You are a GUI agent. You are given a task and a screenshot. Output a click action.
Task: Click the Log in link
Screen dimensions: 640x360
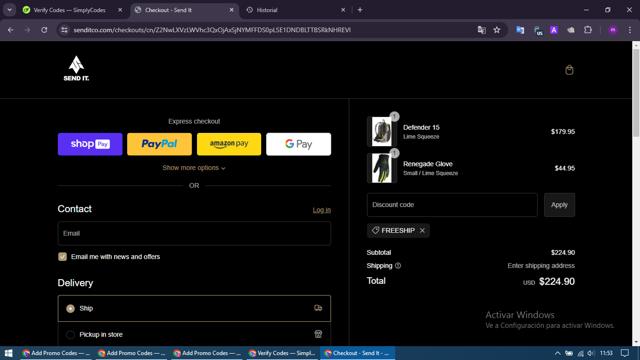click(322, 210)
